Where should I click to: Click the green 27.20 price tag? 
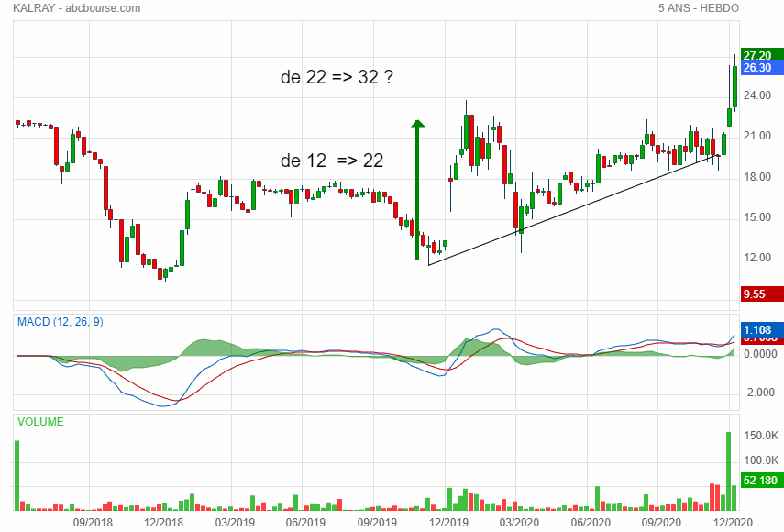coord(762,54)
